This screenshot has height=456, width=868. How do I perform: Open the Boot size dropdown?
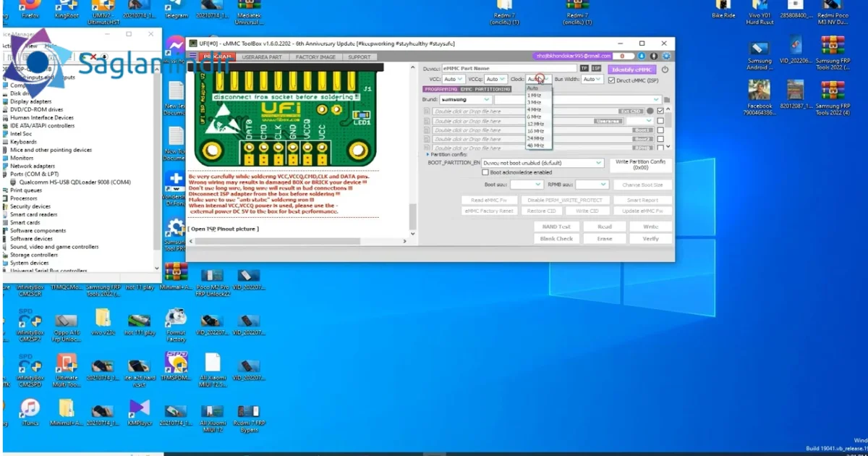pos(526,185)
